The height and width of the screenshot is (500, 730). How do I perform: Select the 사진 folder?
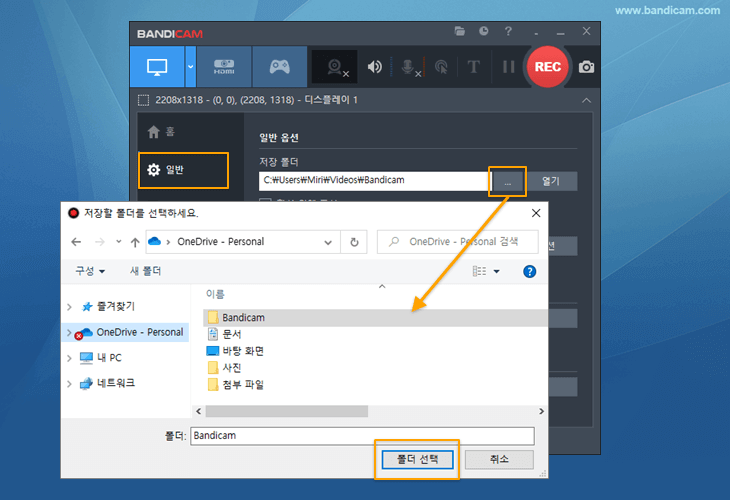click(231, 368)
